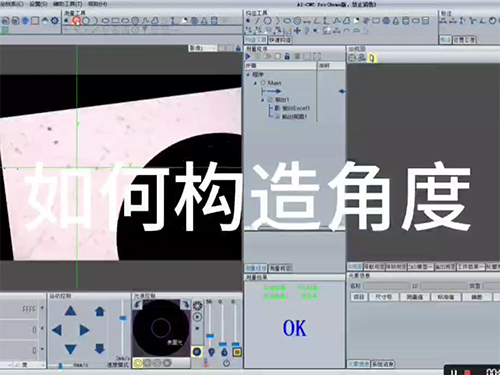Image resolution: width=500 pixels, height=375 pixels.
Task: Move stage right with the right arrow
Action: click(x=84, y=330)
